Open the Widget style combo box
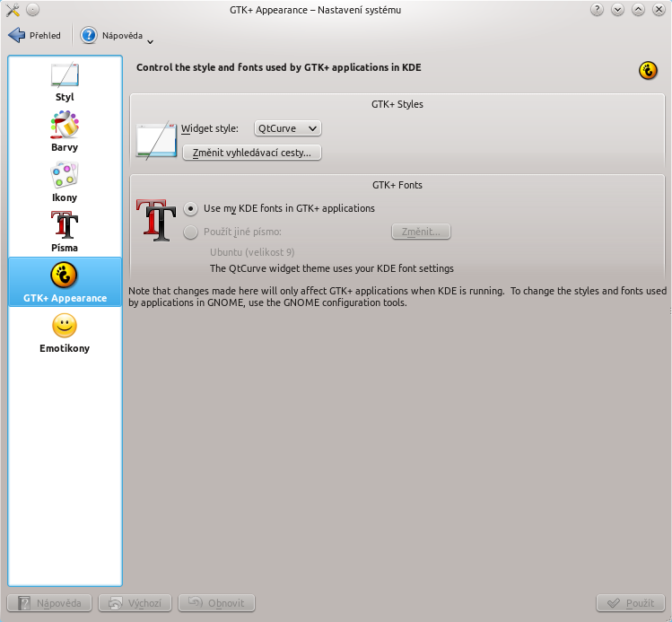The image size is (672, 622). [x=288, y=128]
